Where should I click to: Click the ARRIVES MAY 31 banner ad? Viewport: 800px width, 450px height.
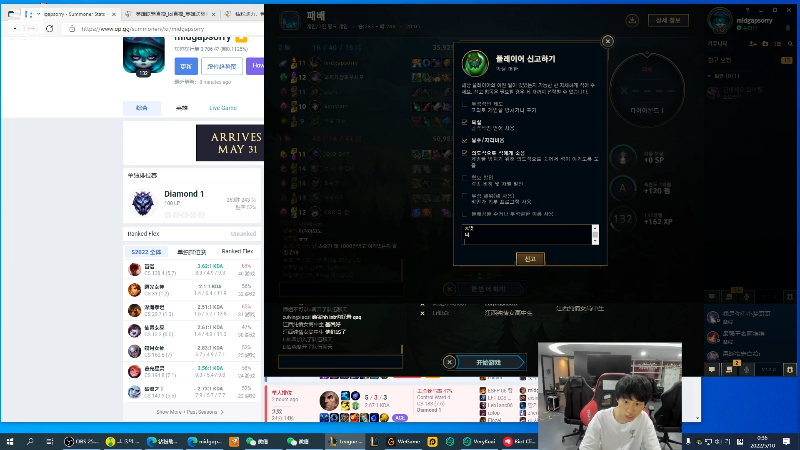coord(230,143)
